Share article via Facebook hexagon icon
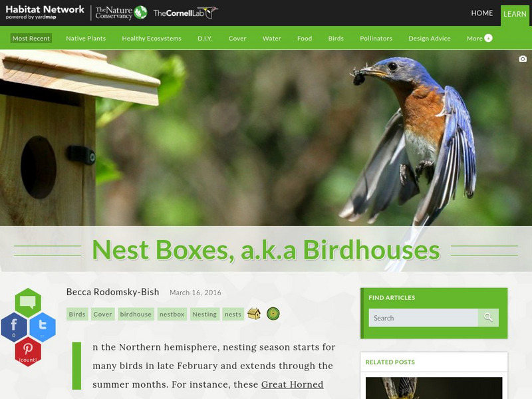 coord(14,327)
